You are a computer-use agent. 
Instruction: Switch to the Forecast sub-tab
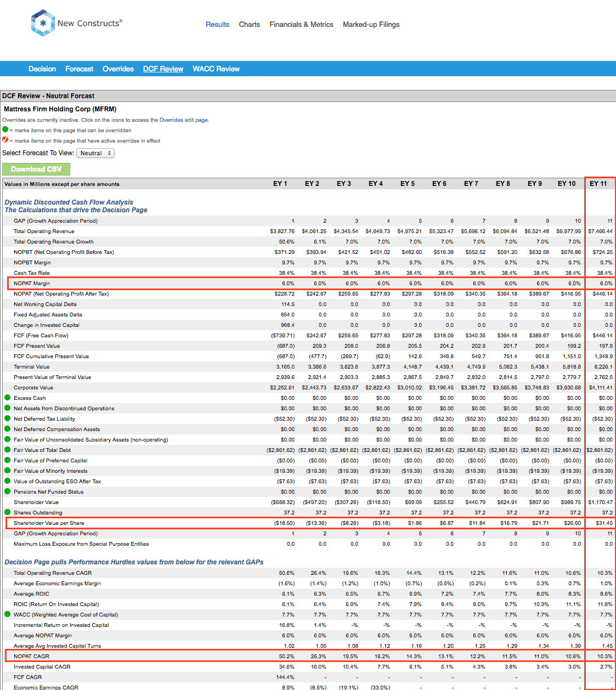click(80, 69)
